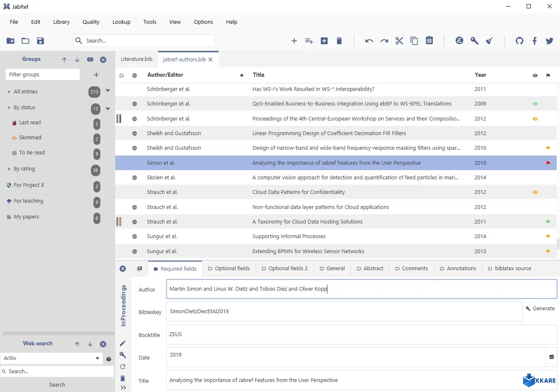The width and height of the screenshot is (560, 392).
Task: Cut the selection with the scissors icon
Action: pos(399,41)
